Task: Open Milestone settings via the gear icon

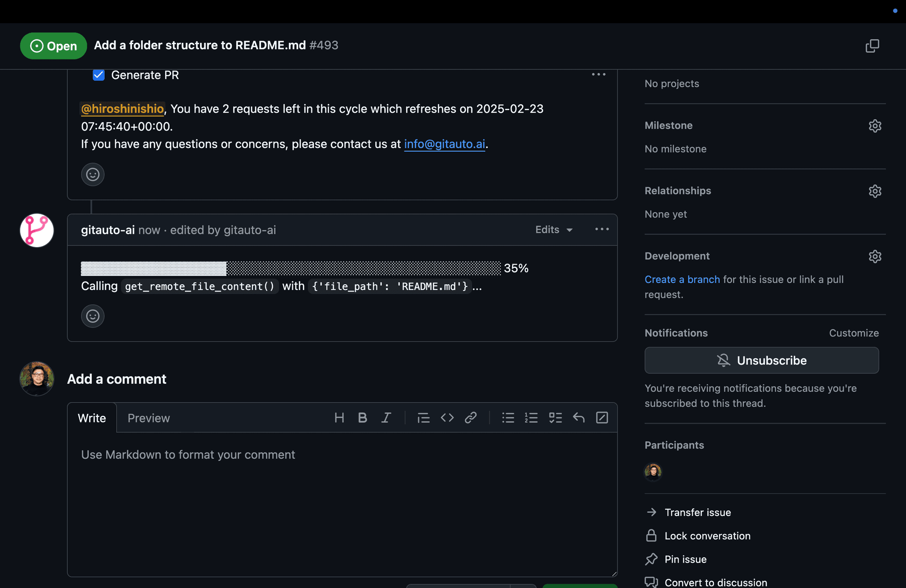Action: pyautogui.click(x=875, y=125)
